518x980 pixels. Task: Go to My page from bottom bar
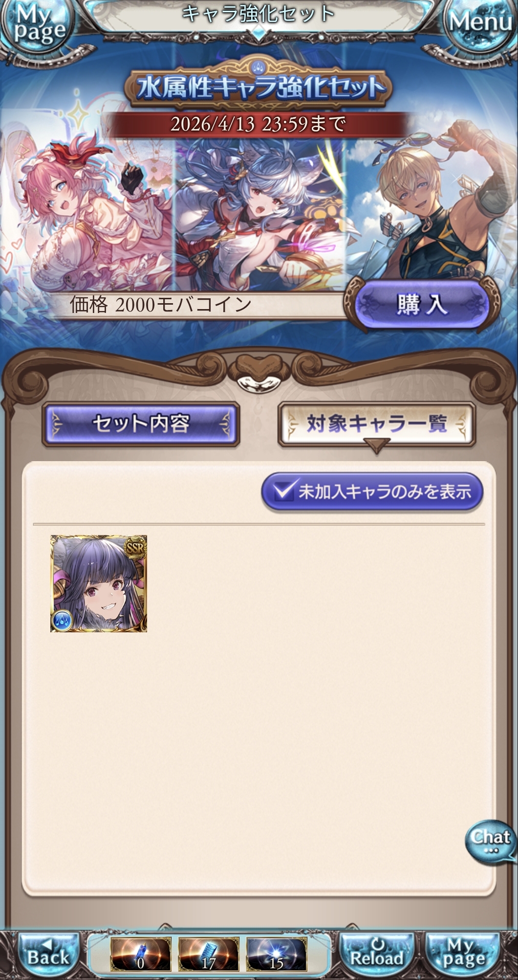[462, 953]
